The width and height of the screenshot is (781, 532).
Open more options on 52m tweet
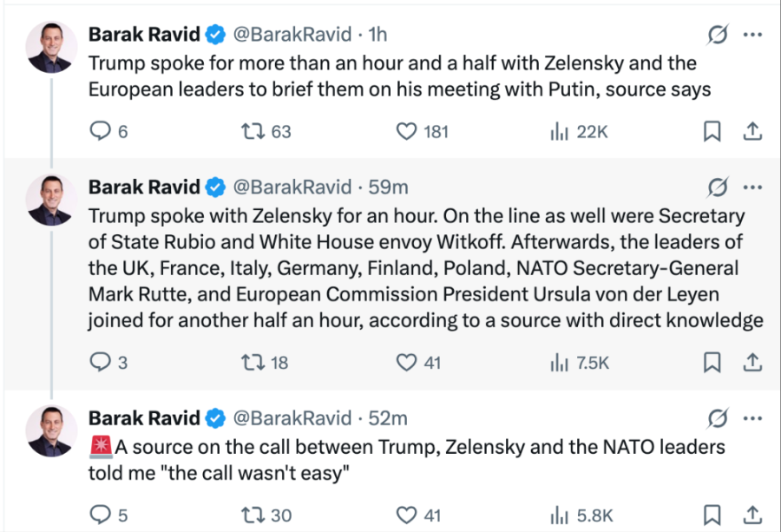(x=753, y=418)
